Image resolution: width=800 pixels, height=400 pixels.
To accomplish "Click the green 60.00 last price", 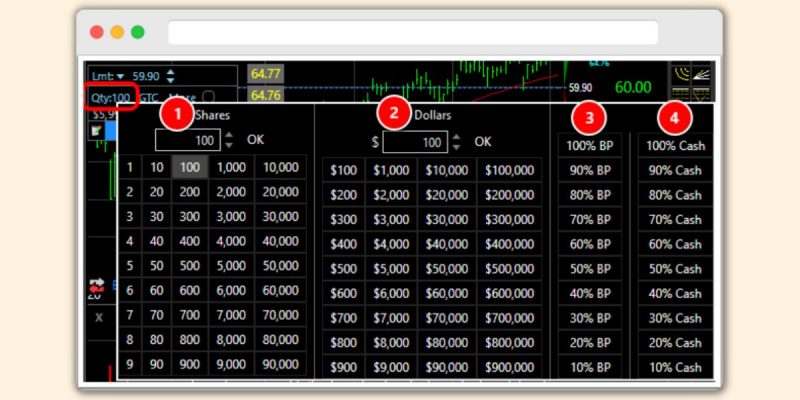I will (633, 88).
